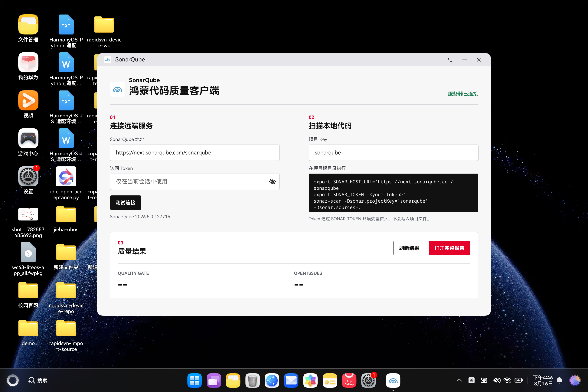Open Wi-Fi settings from tray icon
Image resolution: width=588 pixels, height=392 pixels.
click(x=507, y=381)
